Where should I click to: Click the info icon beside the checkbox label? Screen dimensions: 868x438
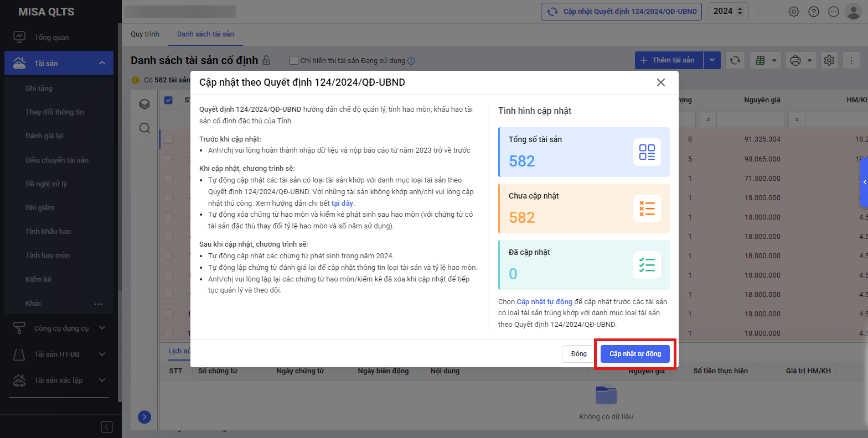(411, 61)
